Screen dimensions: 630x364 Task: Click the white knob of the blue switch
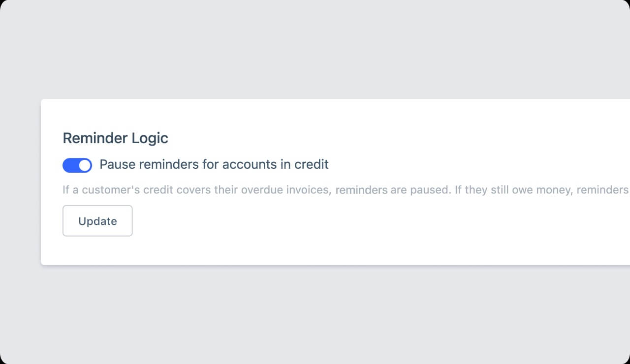pos(85,165)
